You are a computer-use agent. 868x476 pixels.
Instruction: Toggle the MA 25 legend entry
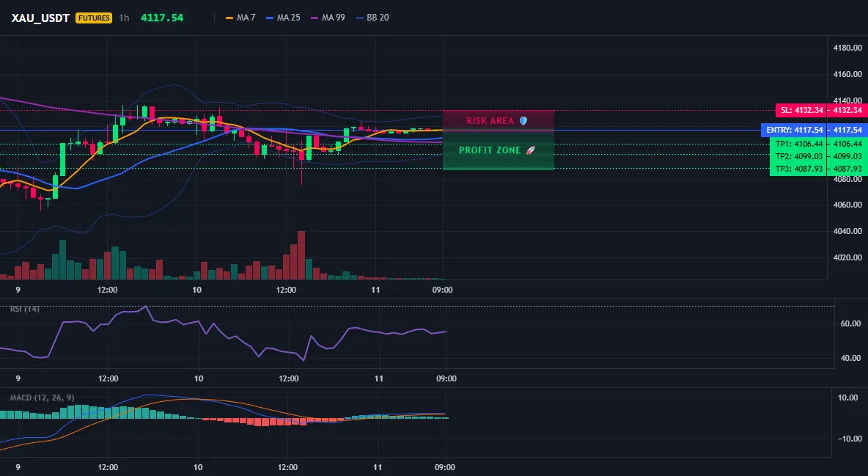283,18
